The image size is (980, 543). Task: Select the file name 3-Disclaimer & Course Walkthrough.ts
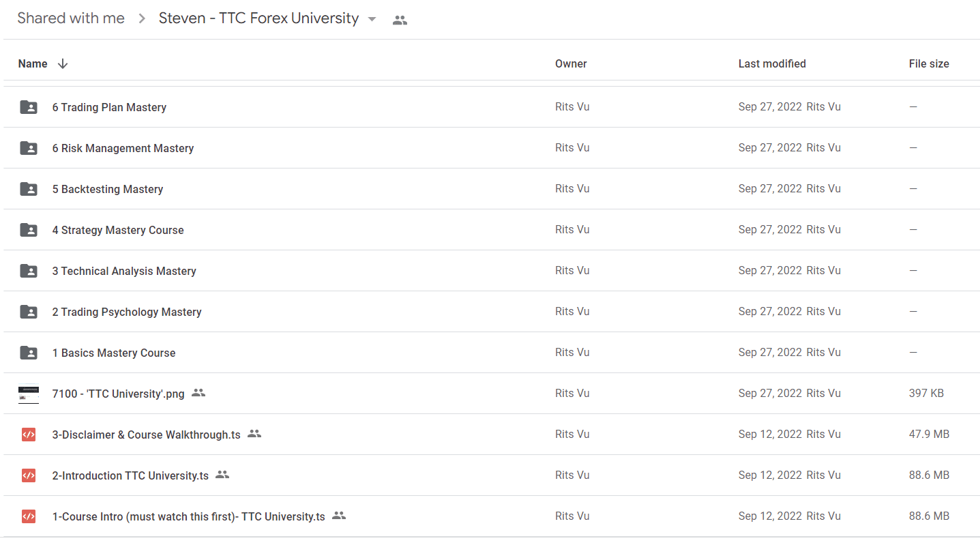pos(147,435)
